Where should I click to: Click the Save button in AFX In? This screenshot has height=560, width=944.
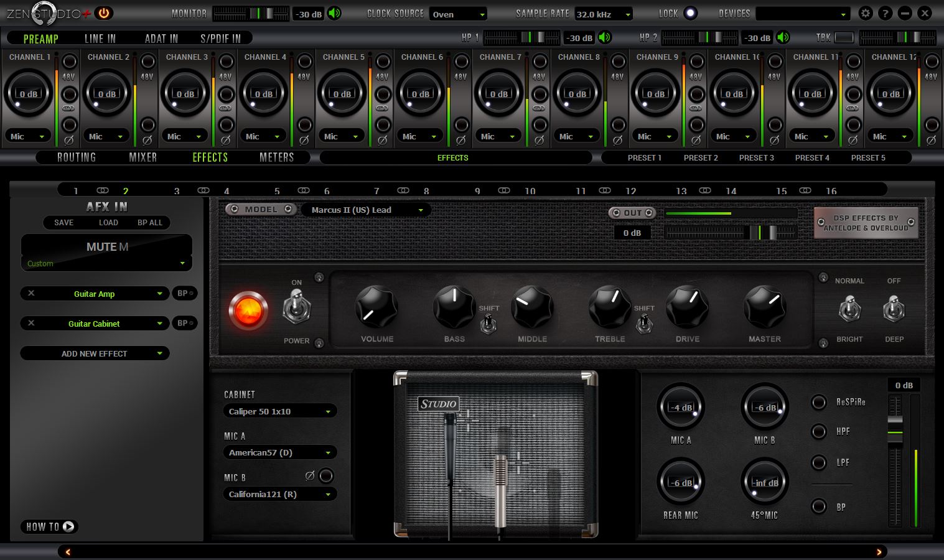point(63,222)
